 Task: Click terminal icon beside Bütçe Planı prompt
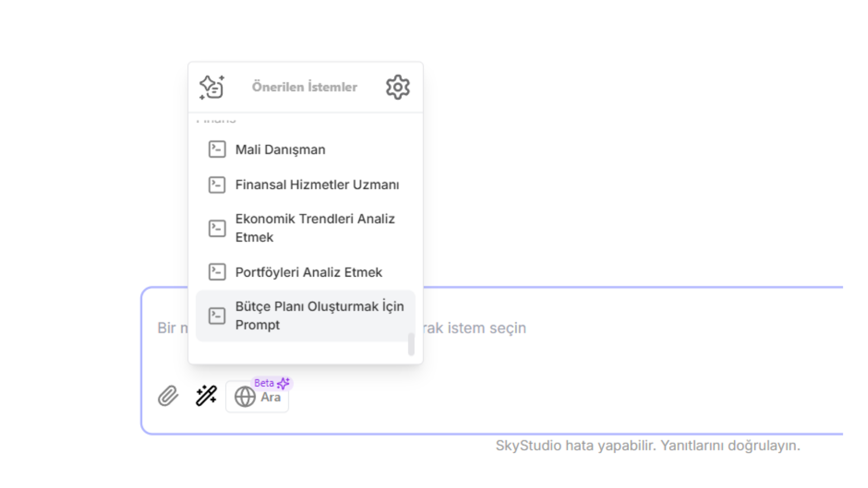pyautogui.click(x=217, y=315)
